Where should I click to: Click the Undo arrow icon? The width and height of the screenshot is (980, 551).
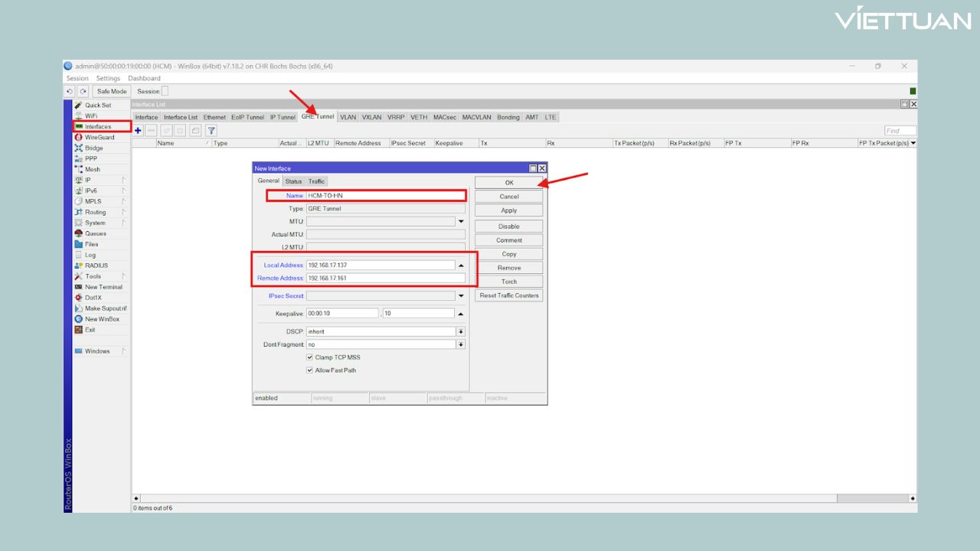[x=70, y=92]
